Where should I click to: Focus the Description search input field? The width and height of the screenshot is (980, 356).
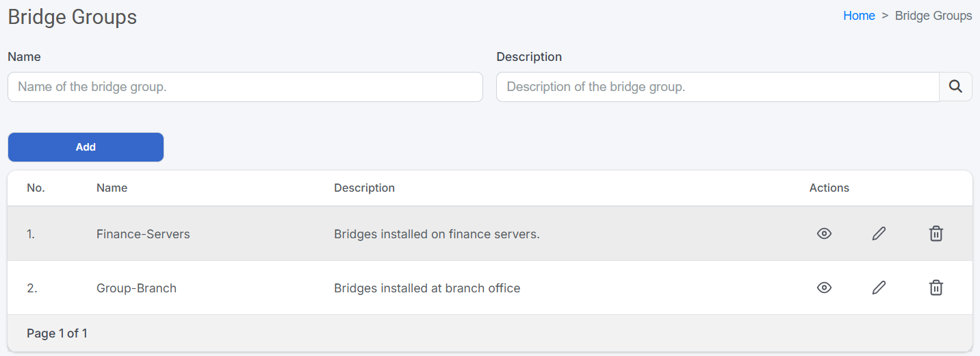click(717, 87)
